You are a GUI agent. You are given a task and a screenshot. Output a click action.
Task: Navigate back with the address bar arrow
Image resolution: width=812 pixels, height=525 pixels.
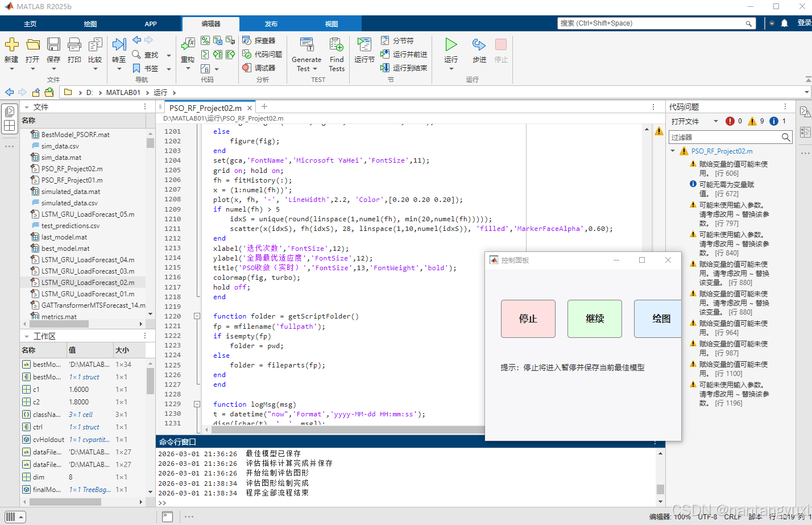tap(9, 92)
